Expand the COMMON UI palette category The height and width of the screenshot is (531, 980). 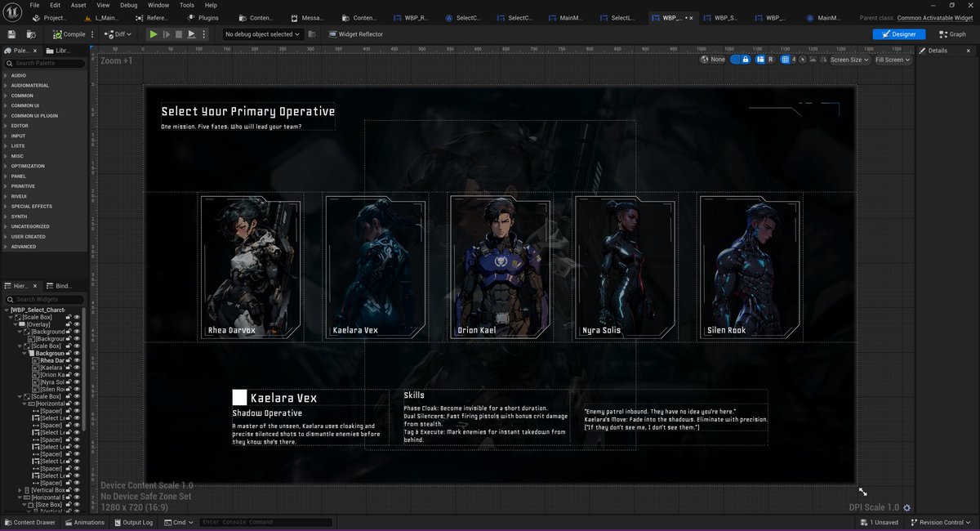(x=24, y=105)
